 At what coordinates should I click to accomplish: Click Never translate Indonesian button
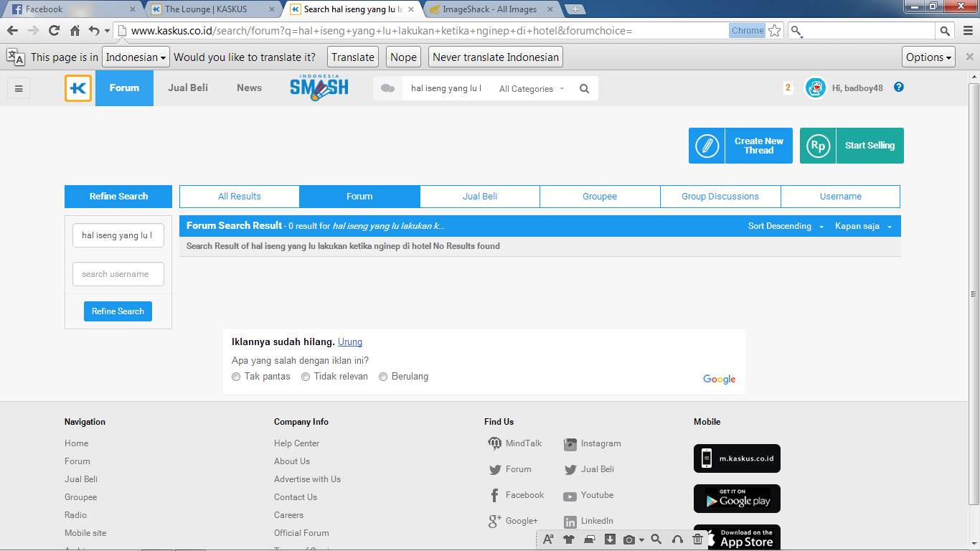tap(496, 57)
